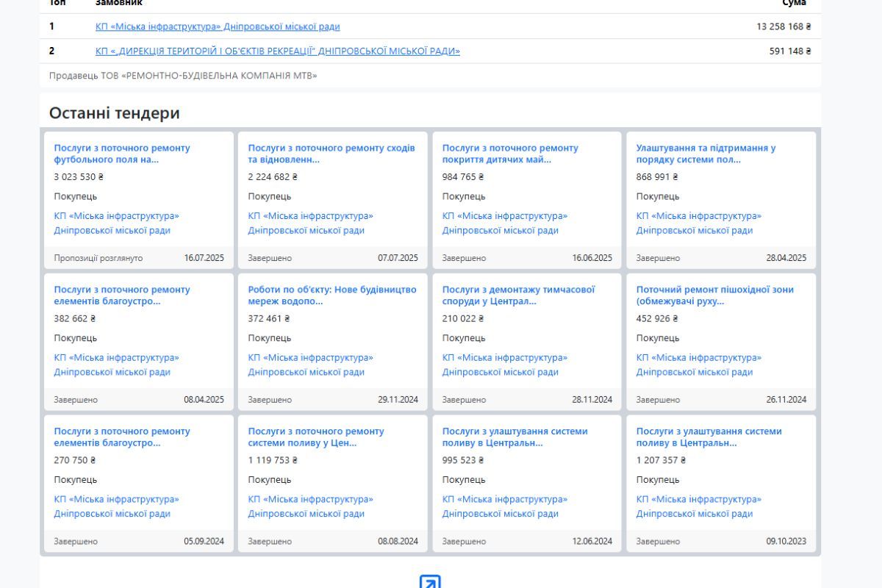Open irrigation installation tender for 995 523 ₴
The height and width of the screenshot is (588, 882).
pyautogui.click(x=514, y=437)
